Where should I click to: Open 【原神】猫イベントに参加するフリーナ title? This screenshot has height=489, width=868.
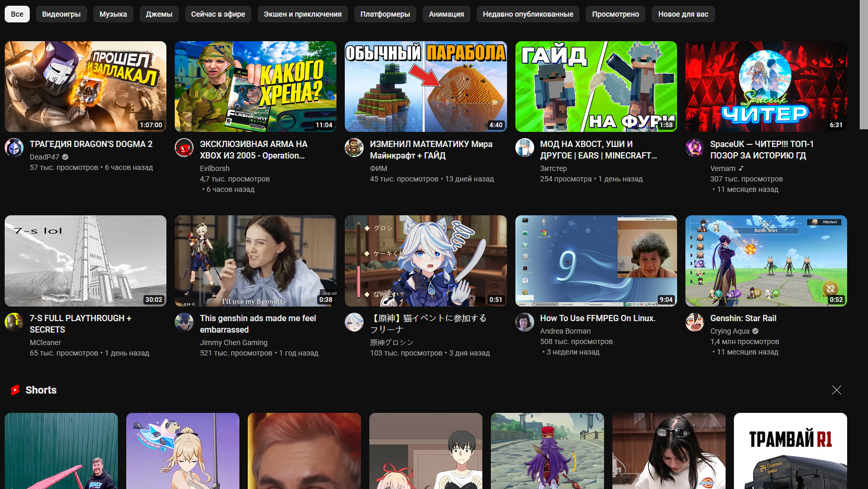coord(428,324)
